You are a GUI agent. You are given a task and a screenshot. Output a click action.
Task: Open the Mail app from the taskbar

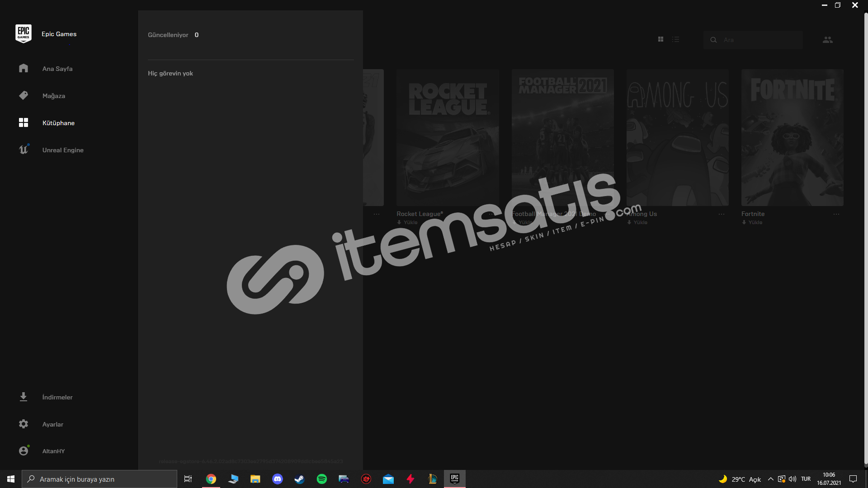tap(388, 479)
